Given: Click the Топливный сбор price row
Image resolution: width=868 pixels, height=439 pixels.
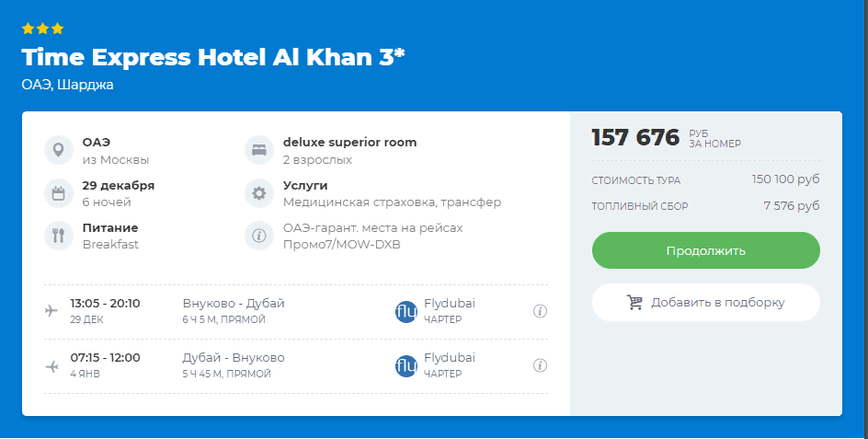Looking at the screenshot, I should coord(705,206).
